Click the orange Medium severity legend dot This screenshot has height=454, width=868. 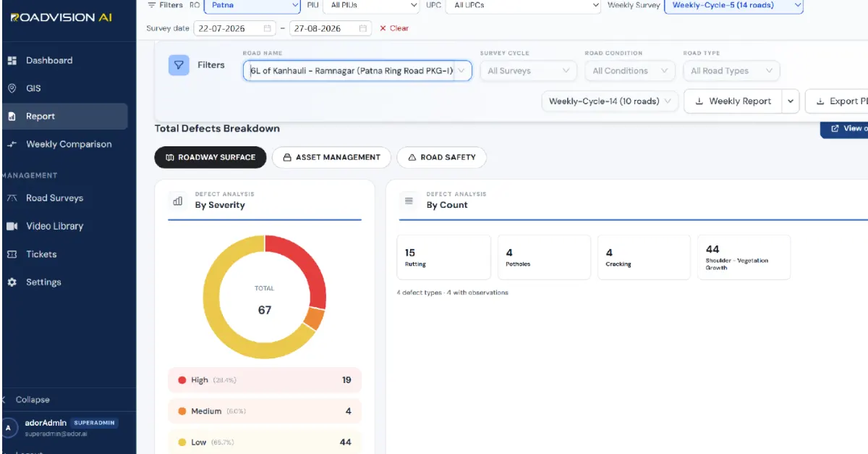[182, 411]
